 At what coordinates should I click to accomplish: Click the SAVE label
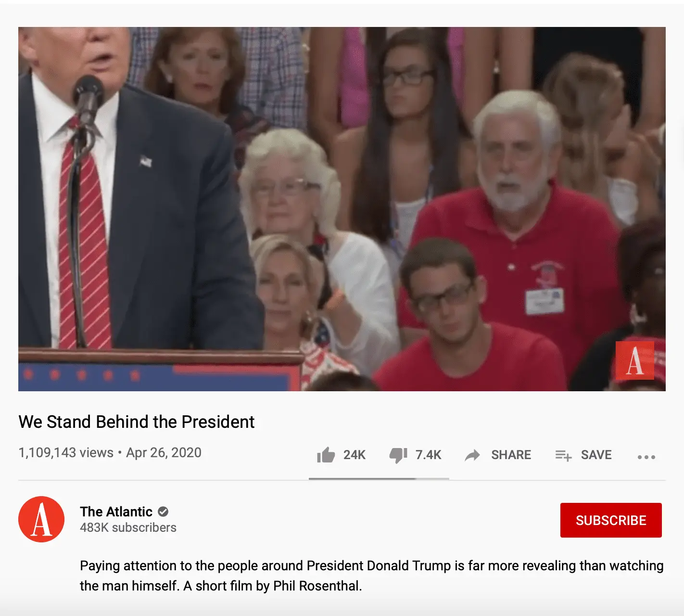[596, 455]
